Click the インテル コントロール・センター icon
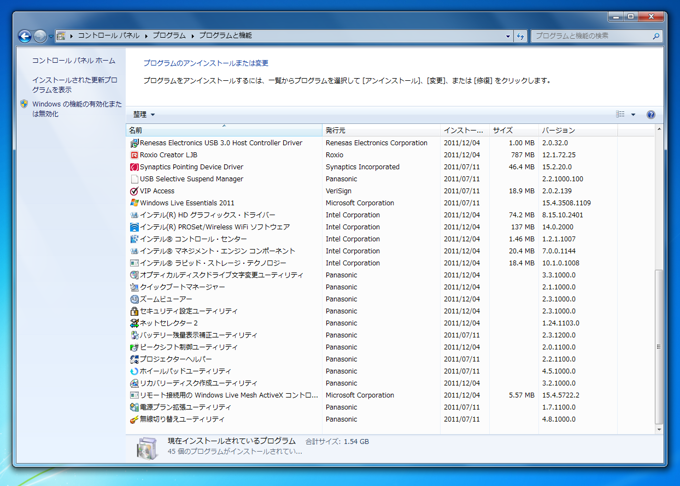The width and height of the screenshot is (680, 486). point(134,239)
